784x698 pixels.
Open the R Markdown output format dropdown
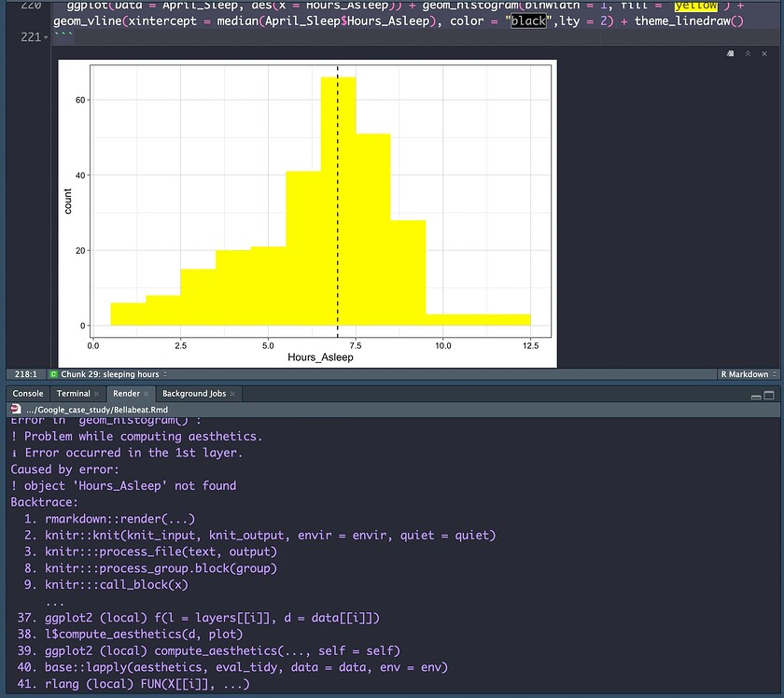748,373
